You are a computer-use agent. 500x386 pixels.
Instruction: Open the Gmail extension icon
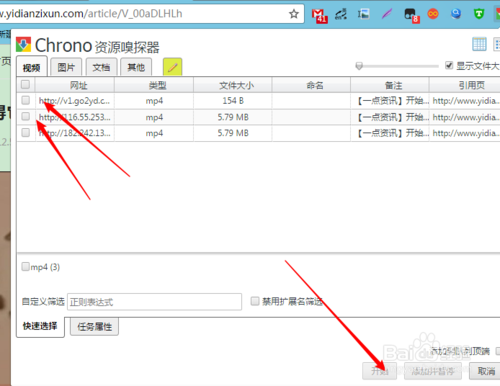(x=319, y=15)
